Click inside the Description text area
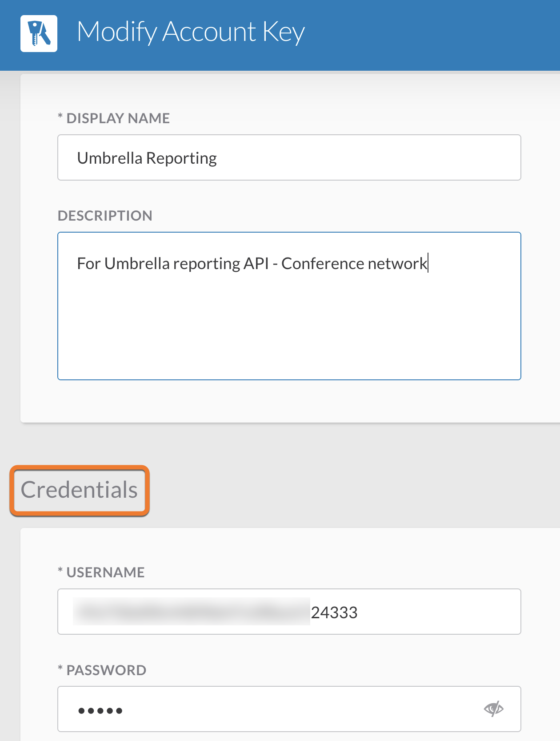The height and width of the screenshot is (741, 560). tap(289, 306)
